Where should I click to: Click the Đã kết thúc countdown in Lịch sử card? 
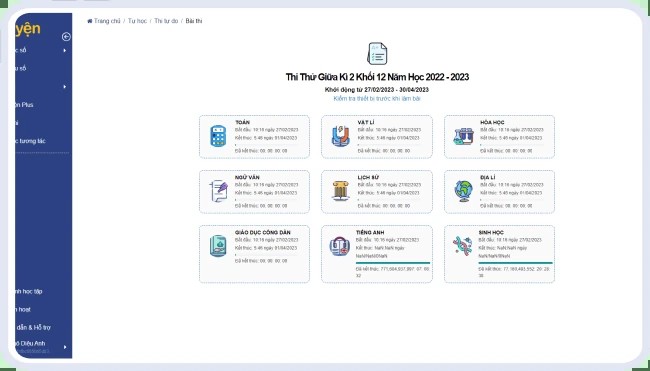coord(384,206)
